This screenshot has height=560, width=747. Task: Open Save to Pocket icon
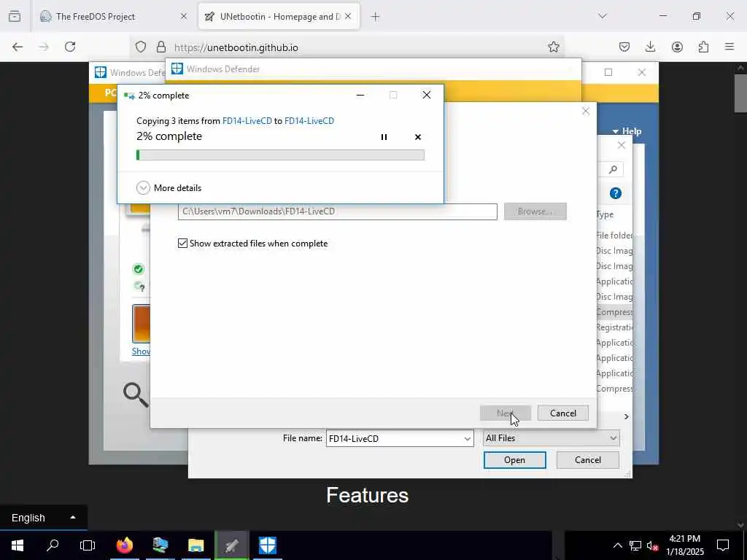point(624,47)
